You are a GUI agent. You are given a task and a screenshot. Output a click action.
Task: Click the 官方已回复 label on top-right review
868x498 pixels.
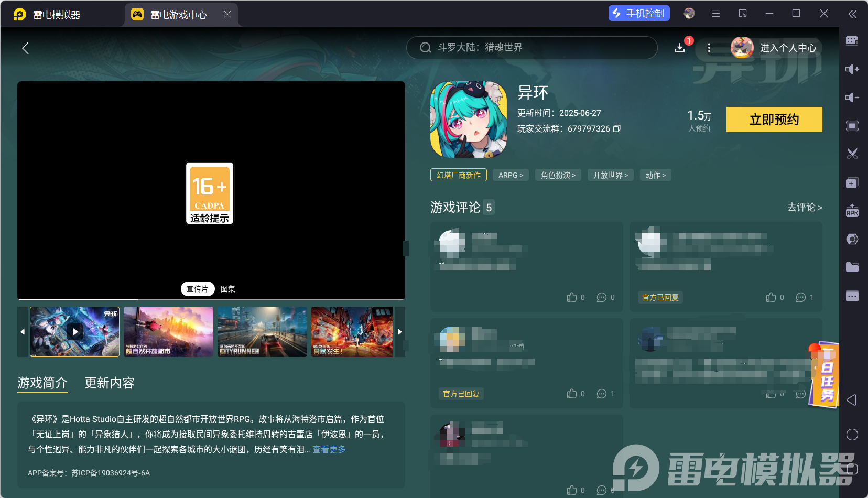click(660, 297)
